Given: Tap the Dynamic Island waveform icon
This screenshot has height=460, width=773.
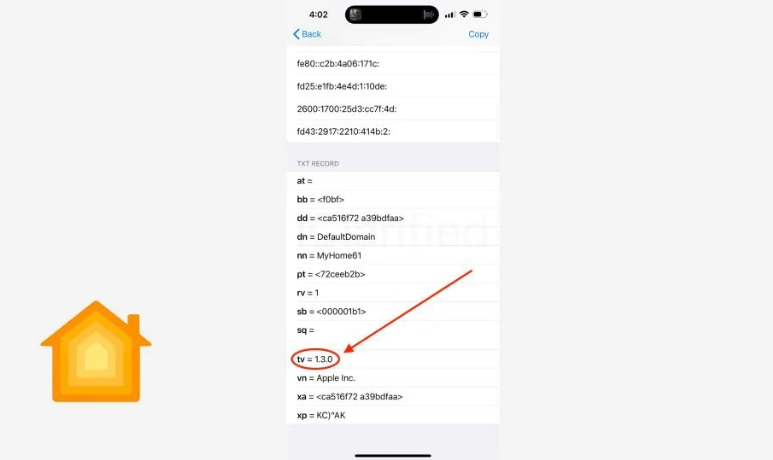Looking at the screenshot, I should pyautogui.click(x=428, y=15).
